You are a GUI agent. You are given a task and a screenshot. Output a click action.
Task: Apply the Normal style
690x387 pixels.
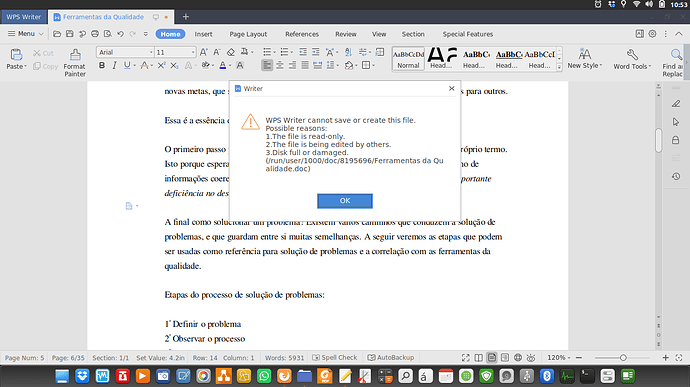(408, 59)
